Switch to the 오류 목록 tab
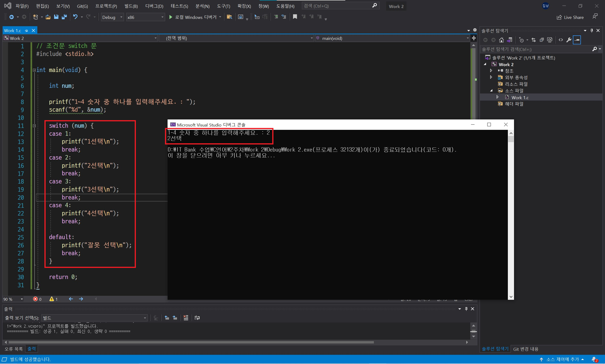Viewport: 605px width, 364px height. pyautogui.click(x=13, y=349)
